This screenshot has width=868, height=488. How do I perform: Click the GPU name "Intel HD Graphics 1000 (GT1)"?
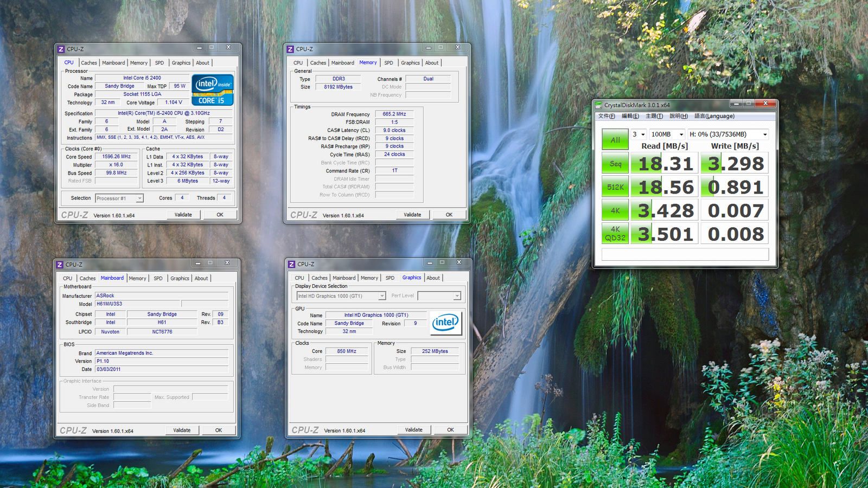(376, 315)
